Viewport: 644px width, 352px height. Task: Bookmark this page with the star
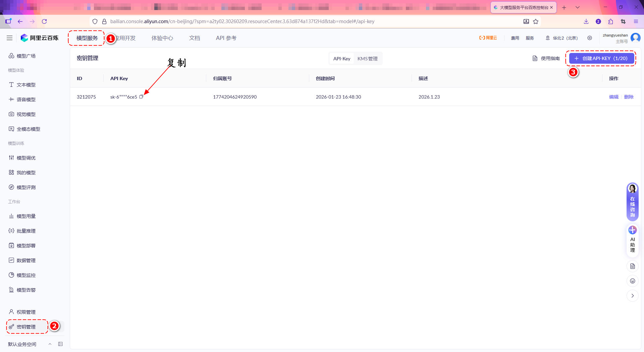(536, 21)
